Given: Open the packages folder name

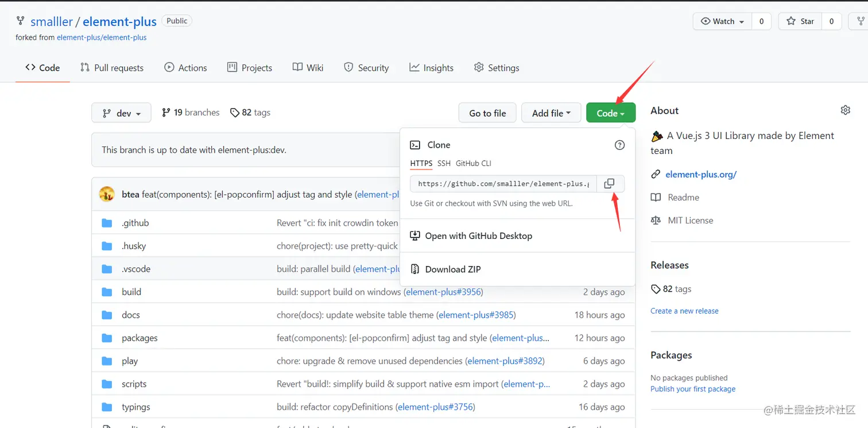Looking at the screenshot, I should [139, 338].
